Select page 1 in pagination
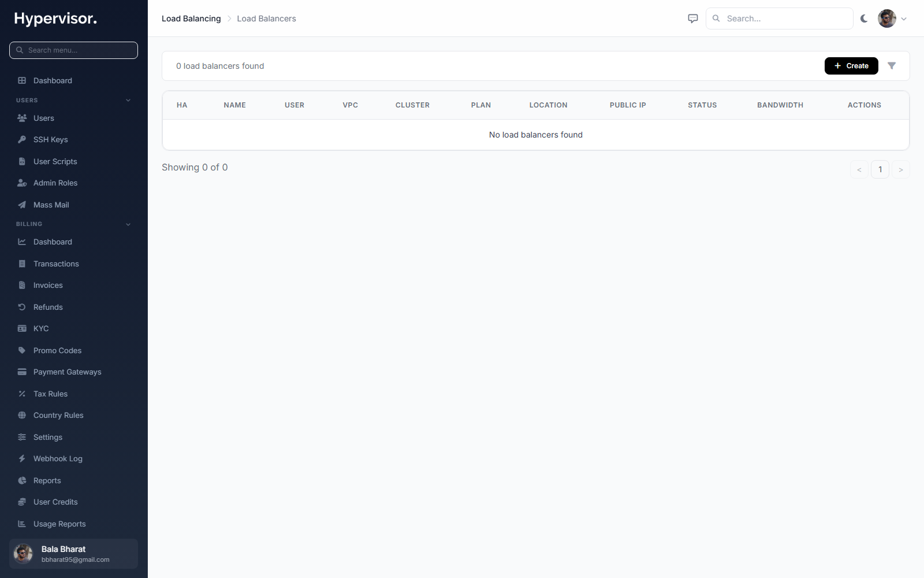Image resolution: width=924 pixels, height=578 pixels. click(880, 169)
